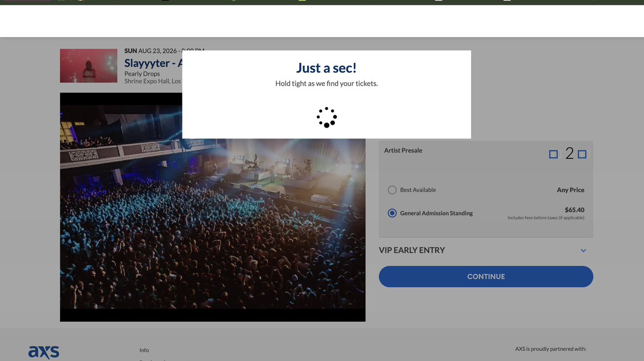Decrease ticket quantity with the left stepper box
The image size is (644, 361).
coord(553,154)
